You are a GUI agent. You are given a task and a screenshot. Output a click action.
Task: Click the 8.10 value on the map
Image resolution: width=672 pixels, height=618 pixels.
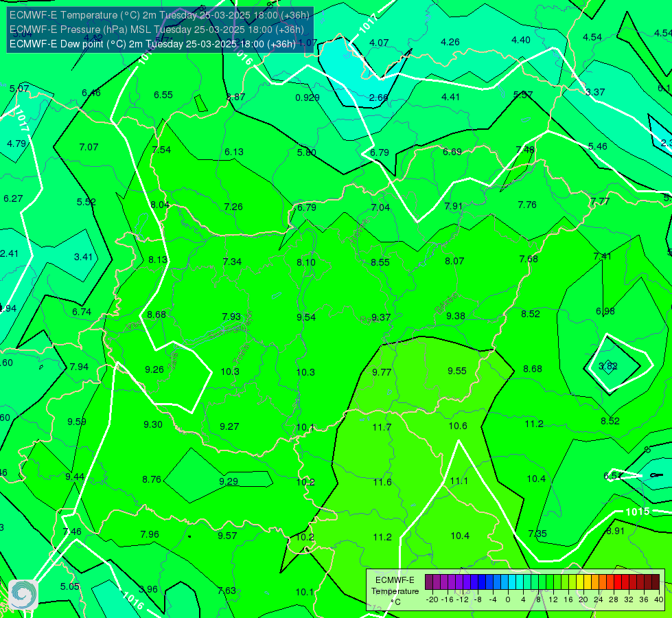306,262
